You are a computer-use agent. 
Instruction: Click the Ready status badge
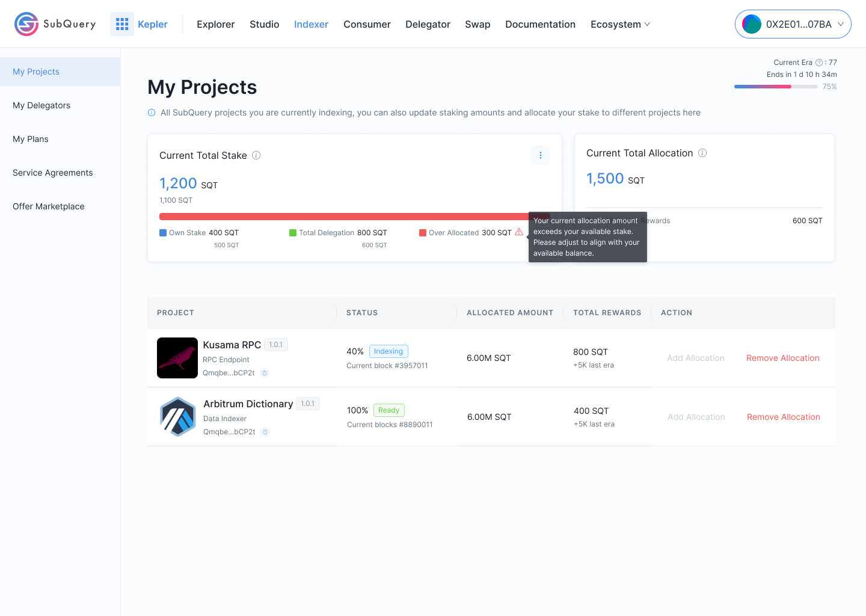point(389,410)
